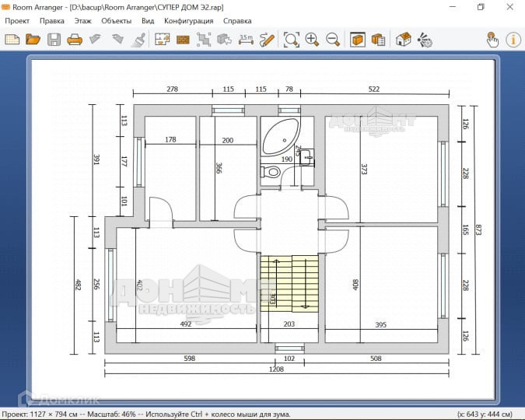Save the project using the floppy disk icon

click(x=54, y=39)
